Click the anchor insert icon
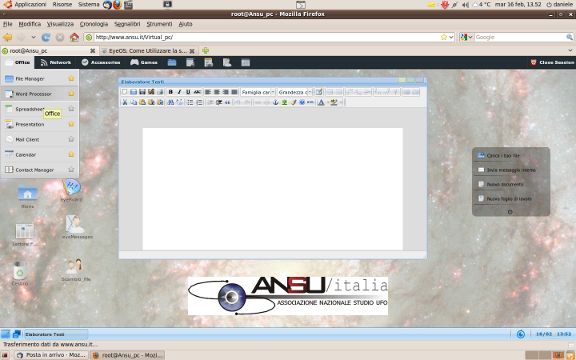 point(276,102)
